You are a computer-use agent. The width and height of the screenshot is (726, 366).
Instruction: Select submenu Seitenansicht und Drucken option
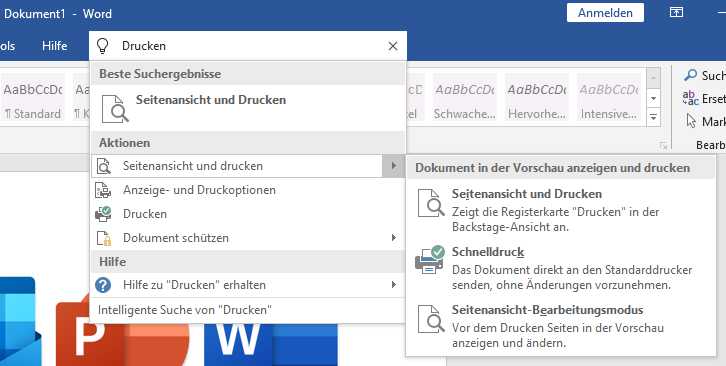pos(561,210)
